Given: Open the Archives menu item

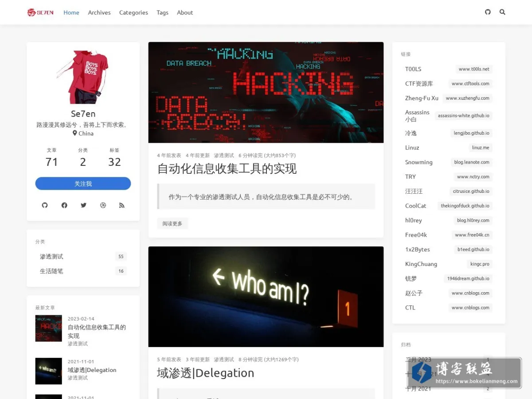Looking at the screenshot, I should 99,12.
